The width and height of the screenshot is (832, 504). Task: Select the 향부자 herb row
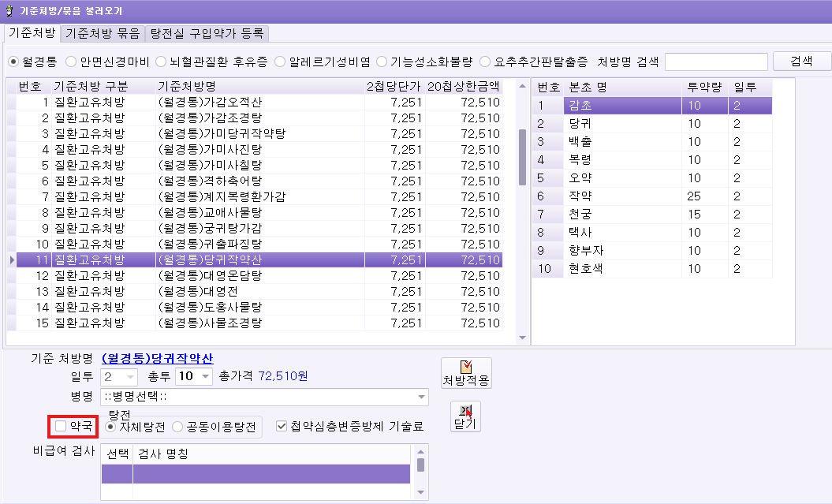pos(652,250)
